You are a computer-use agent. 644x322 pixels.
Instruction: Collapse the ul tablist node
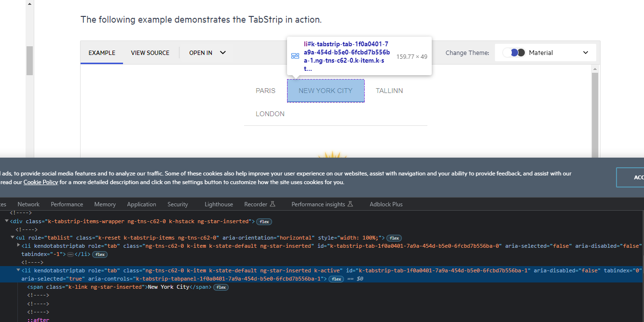pos(13,238)
